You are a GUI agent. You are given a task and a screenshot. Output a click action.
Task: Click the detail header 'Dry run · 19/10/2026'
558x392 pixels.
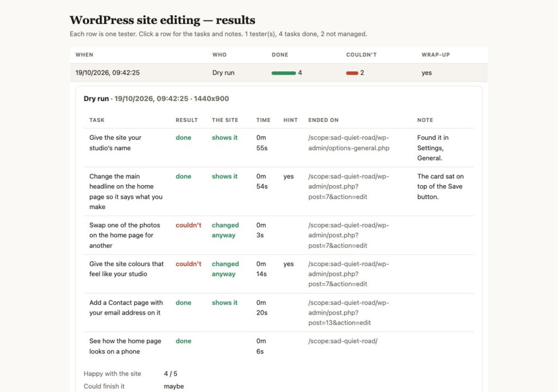[156, 99]
